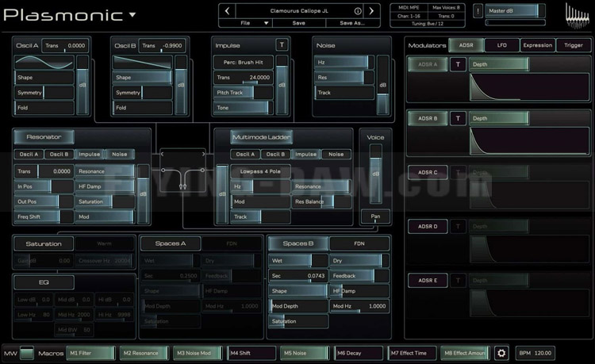Click the Save As... button

click(352, 23)
